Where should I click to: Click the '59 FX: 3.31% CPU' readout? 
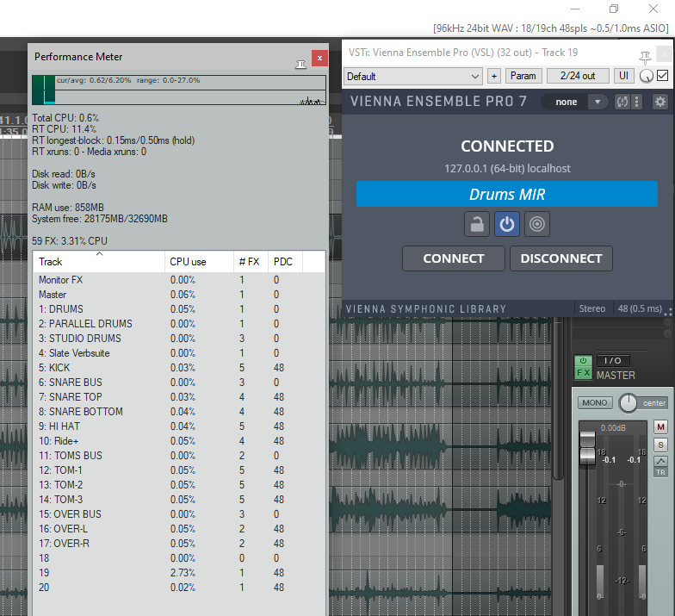(70, 241)
